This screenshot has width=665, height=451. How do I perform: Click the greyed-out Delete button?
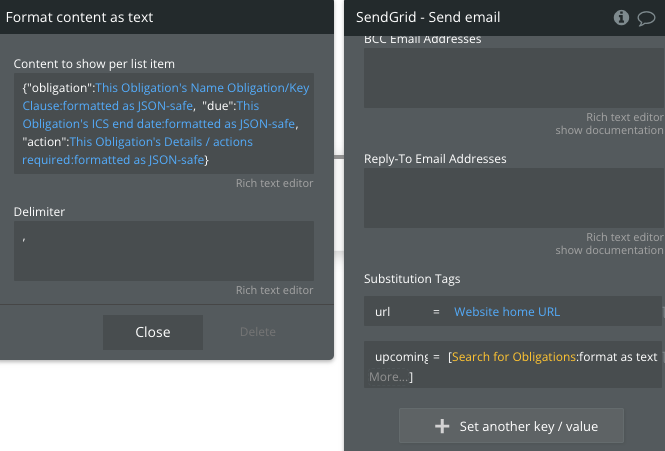(258, 332)
